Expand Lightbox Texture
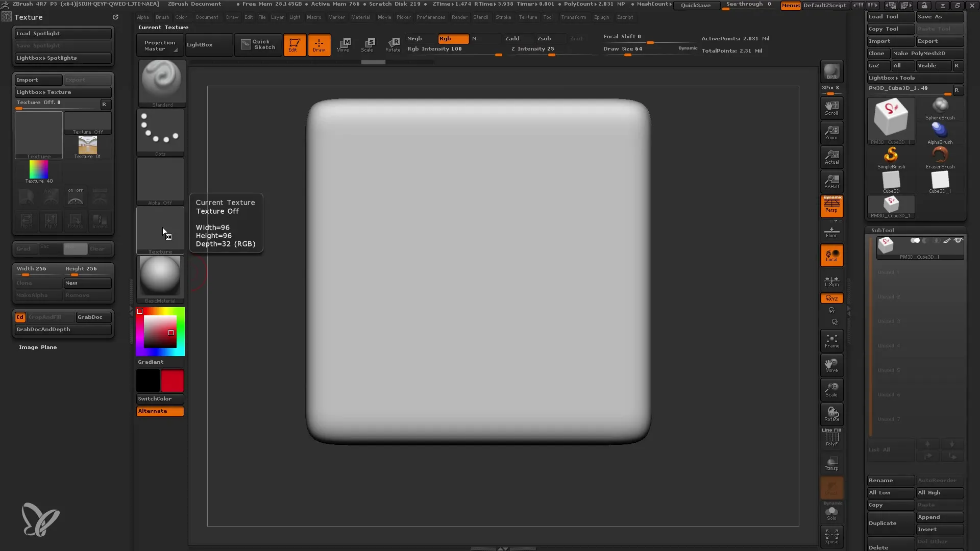This screenshot has width=980, height=551. pyautogui.click(x=62, y=92)
